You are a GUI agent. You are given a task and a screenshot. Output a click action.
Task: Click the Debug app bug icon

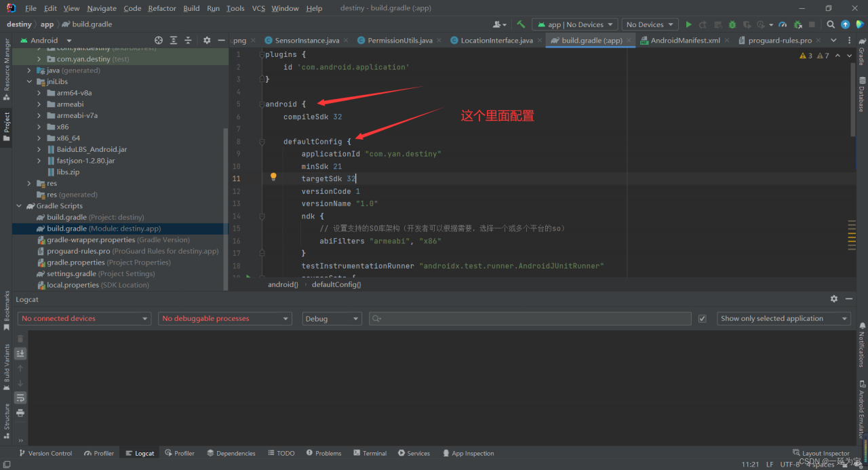click(732, 24)
